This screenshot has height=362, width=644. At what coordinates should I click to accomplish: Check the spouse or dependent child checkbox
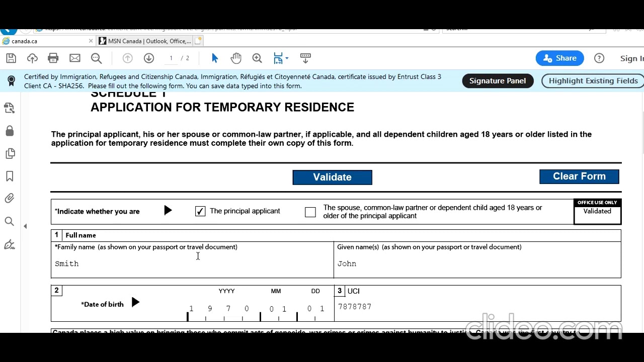(x=310, y=212)
